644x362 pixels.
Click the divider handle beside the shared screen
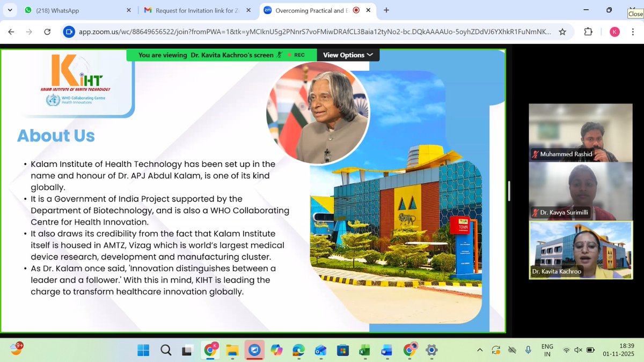(x=509, y=191)
